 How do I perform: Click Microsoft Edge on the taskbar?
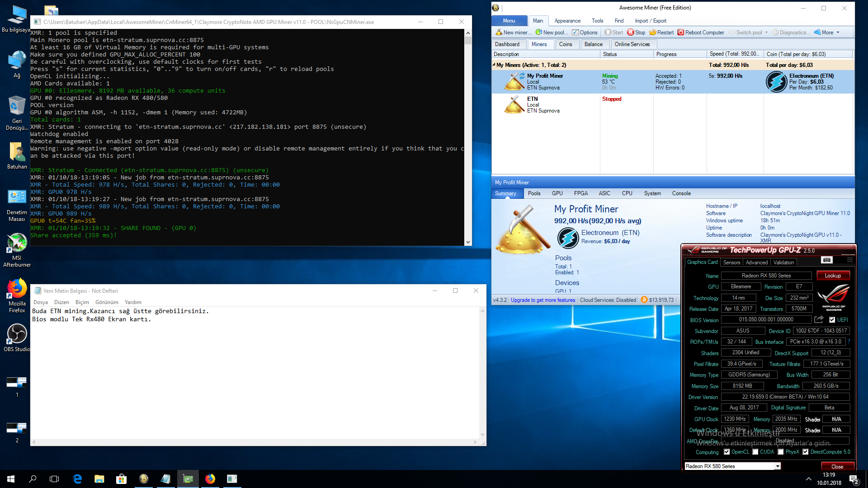click(77, 479)
